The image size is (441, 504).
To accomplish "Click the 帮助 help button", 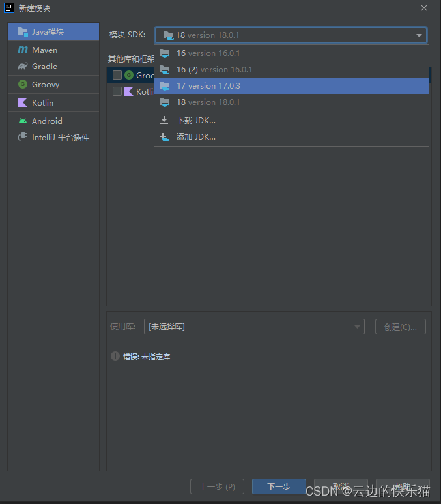I will (403, 486).
